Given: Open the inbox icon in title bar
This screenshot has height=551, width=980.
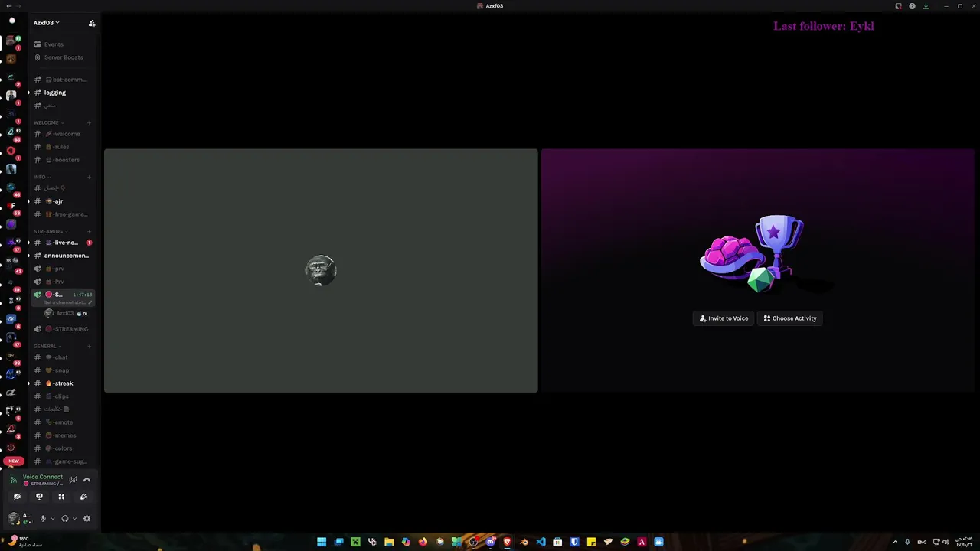Looking at the screenshot, I should 898,6.
